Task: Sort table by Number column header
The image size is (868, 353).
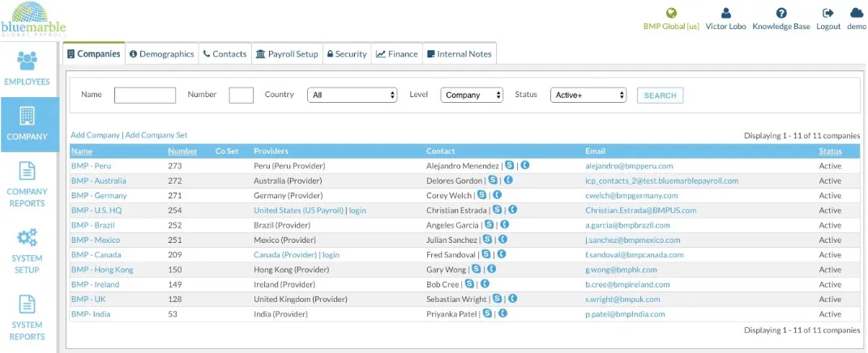Action: tap(182, 151)
